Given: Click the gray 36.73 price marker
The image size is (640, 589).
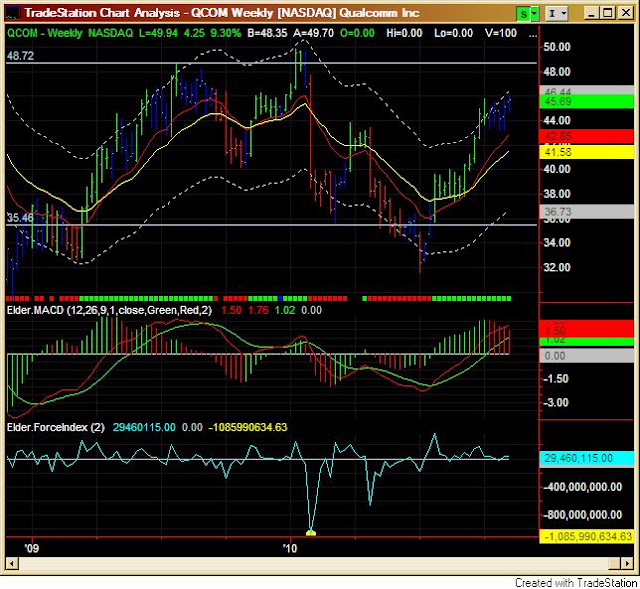Looking at the screenshot, I should coord(587,212).
